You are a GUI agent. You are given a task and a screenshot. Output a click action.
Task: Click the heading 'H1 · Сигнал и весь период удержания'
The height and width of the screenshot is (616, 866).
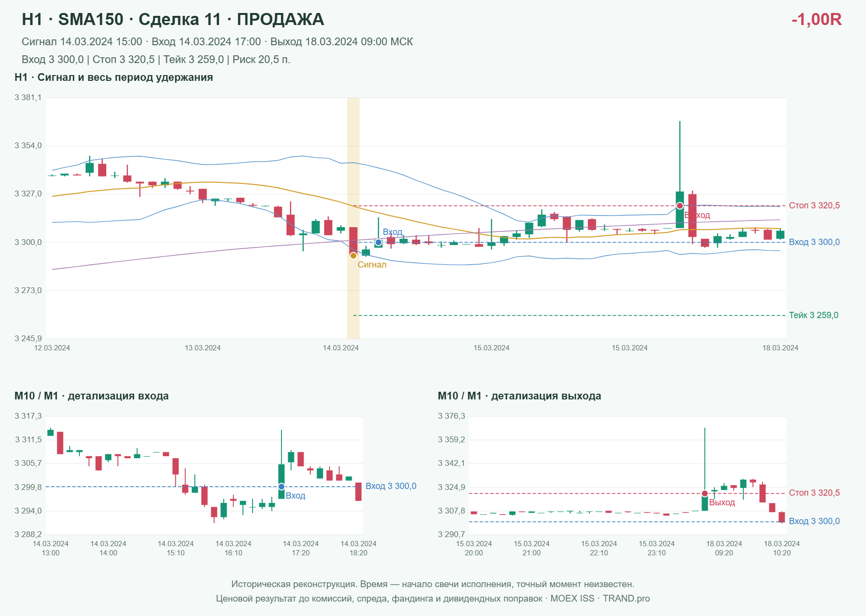pyautogui.click(x=114, y=77)
